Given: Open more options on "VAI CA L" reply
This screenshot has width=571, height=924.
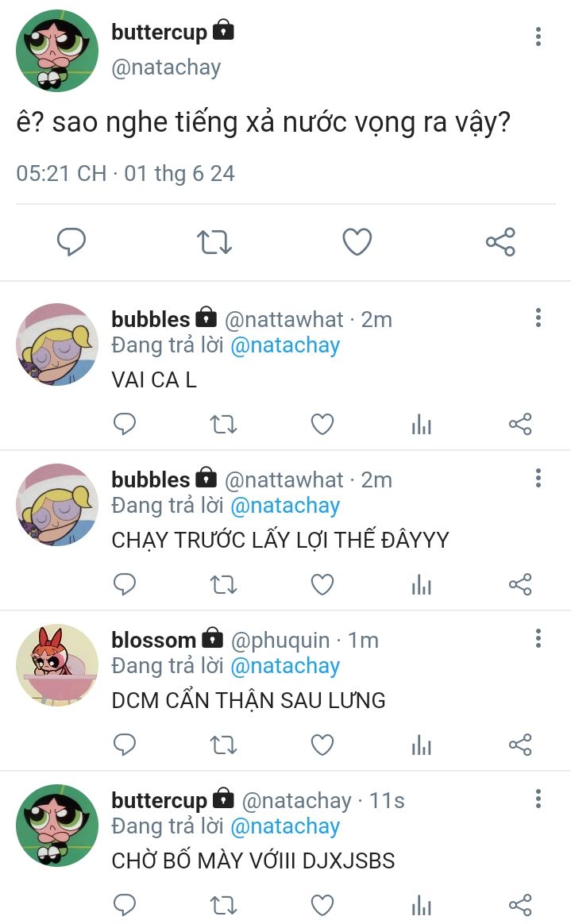Looking at the screenshot, I should [x=538, y=318].
